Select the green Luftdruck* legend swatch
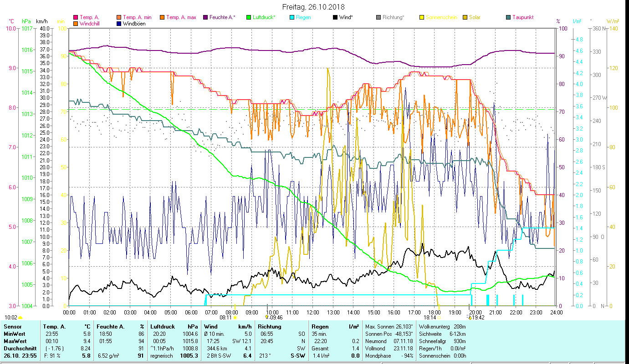 click(x=248, y=17)
